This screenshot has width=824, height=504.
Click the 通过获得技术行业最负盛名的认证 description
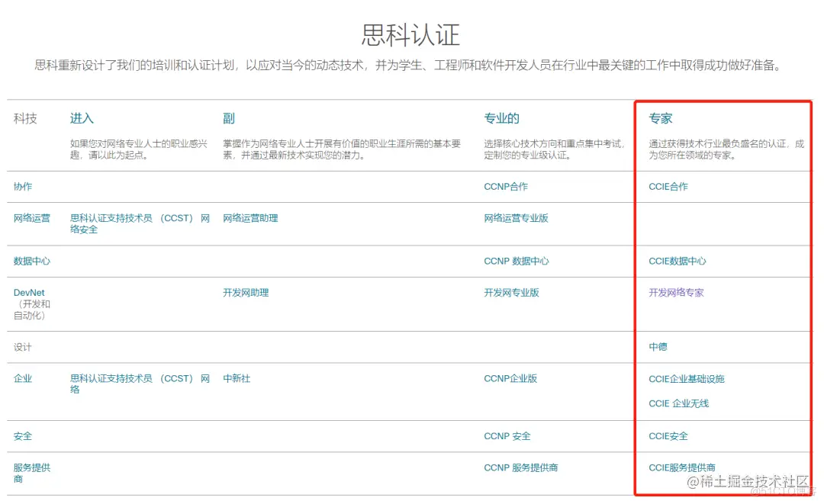726,149
